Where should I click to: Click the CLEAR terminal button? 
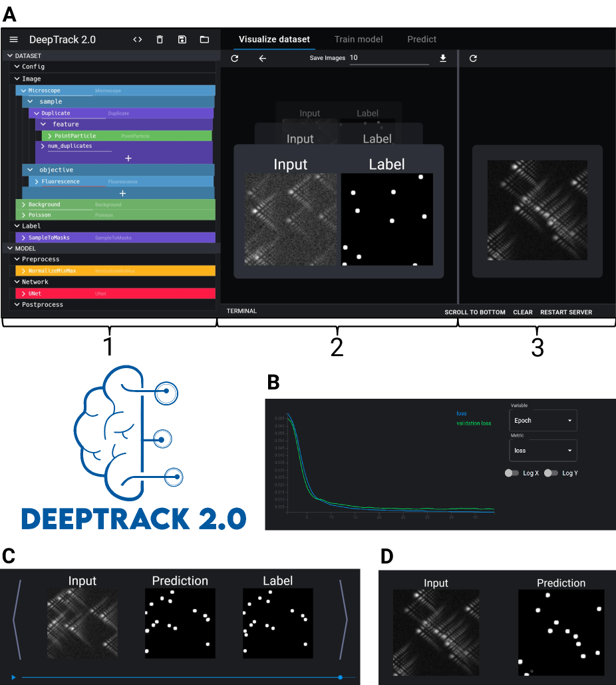click(x=523, y=312)
